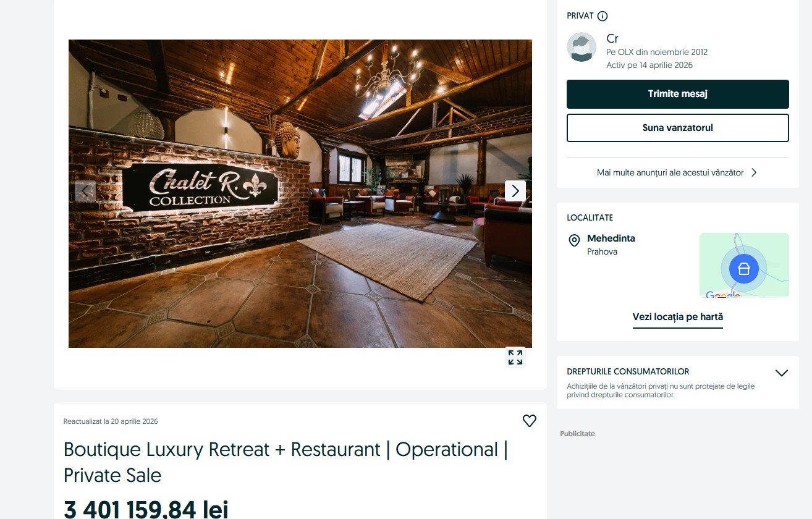Image resolution: width=812 pixels, height=519 pixels.
Task: Expand Drepturile consumatorilor section chevron
Action: 782,373
